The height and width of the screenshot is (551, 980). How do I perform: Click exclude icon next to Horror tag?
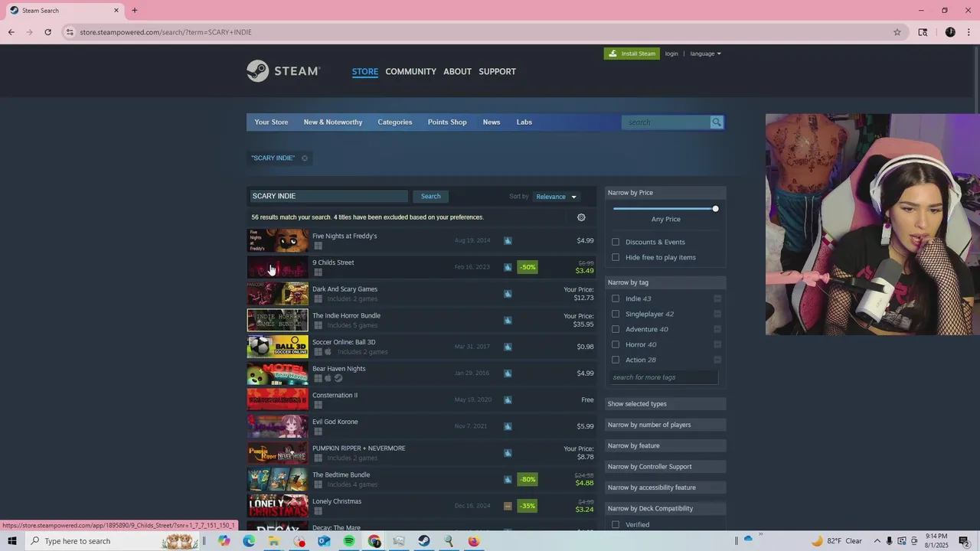pyautogui.click(x=717, y=344)
